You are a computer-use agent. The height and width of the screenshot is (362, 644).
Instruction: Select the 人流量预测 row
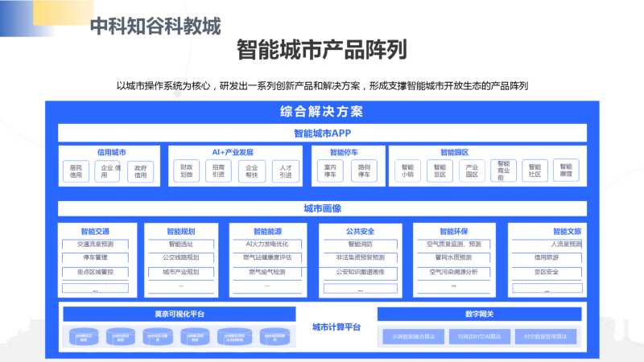(547, 245)
